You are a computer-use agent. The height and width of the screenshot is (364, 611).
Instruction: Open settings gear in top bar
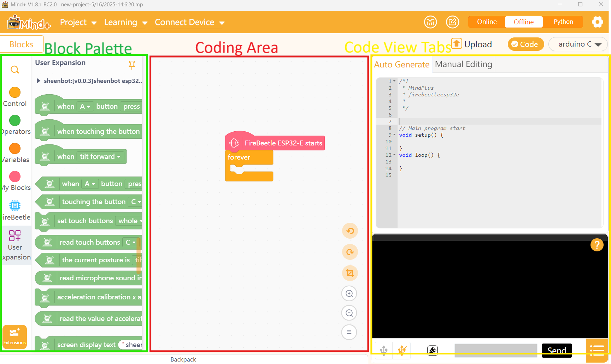point(597,22)
